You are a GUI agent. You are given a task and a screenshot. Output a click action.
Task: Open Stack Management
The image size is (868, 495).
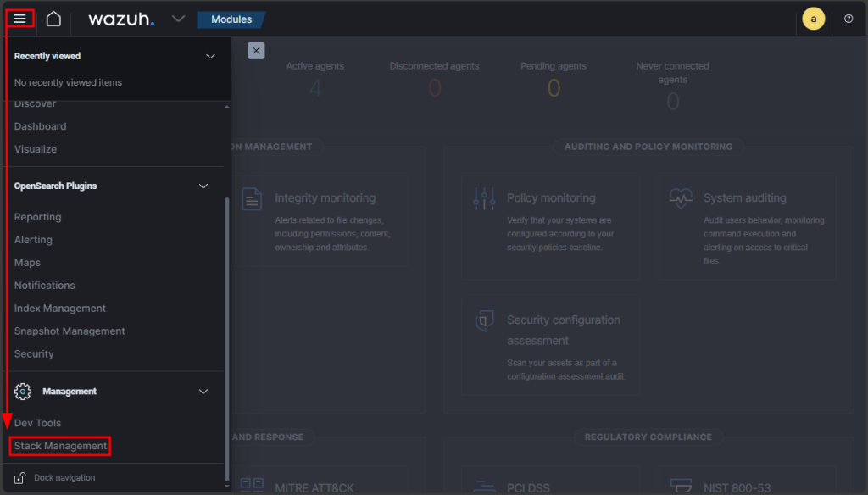[x=60, y=446]
